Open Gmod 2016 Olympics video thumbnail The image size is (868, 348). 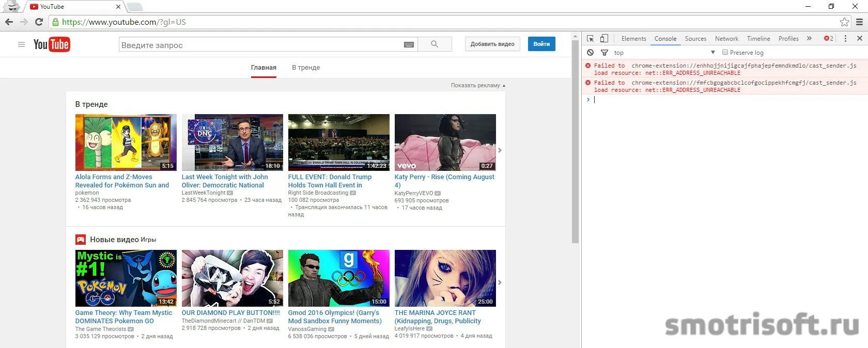338,278
